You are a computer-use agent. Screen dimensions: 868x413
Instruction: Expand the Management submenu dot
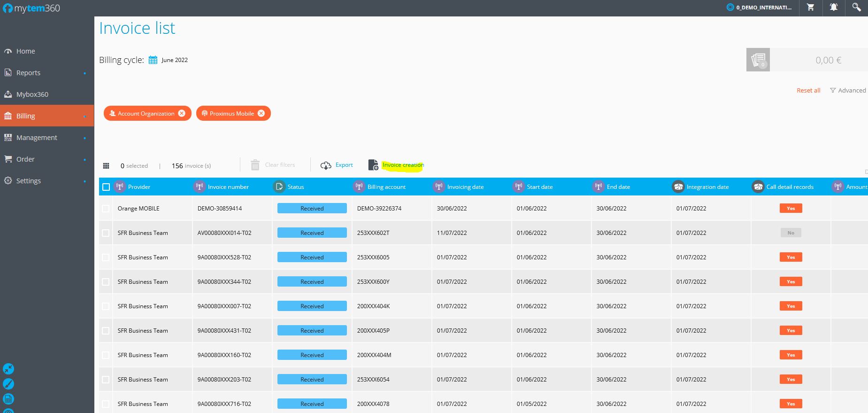point(84,138)
